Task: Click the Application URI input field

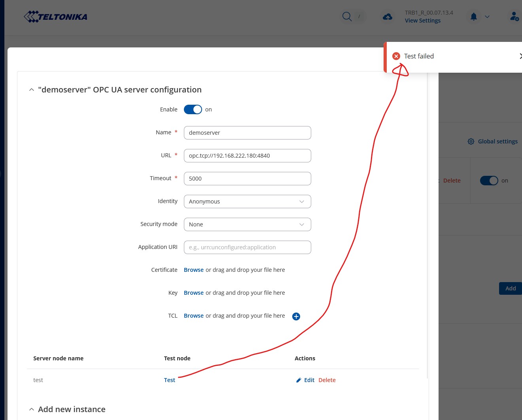Action: tap(248, 247)
